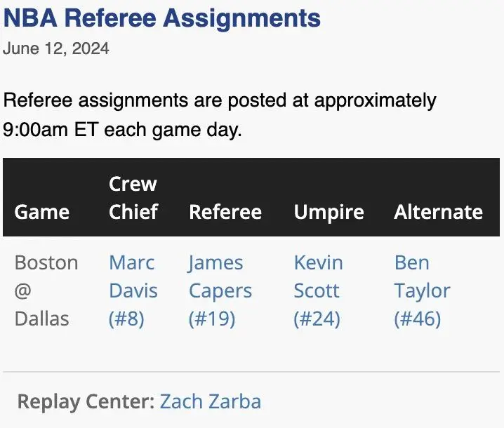504x428 pixels.
Task: Click the @ symbol in the Game cell
Action: tap(23, 291)
